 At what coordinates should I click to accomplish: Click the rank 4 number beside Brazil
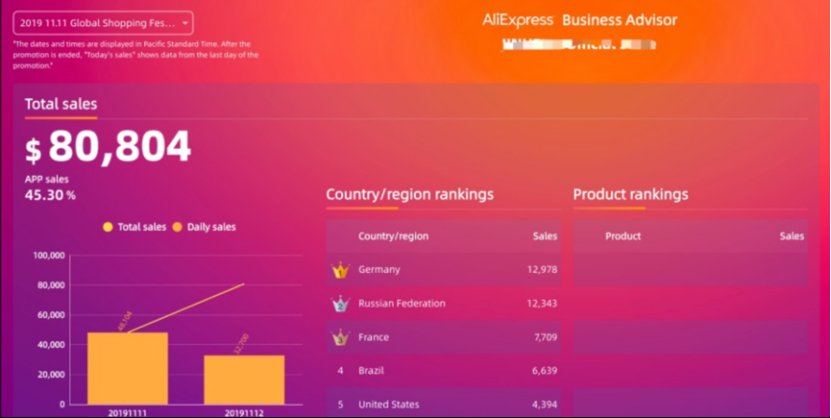click(340, 371)
